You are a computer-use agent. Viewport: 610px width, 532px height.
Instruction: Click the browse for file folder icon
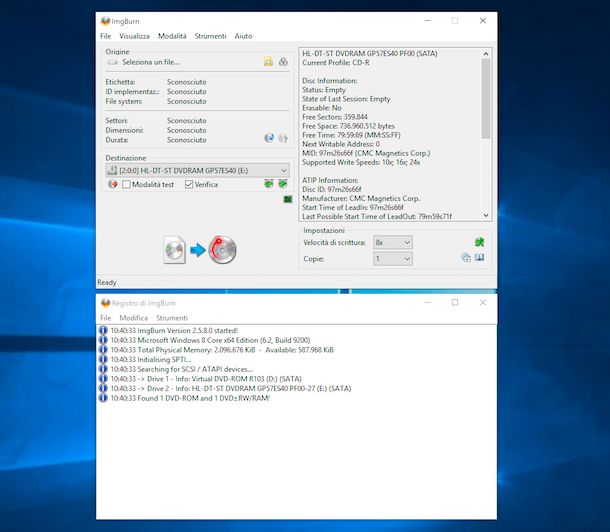(x=268, y=62)
